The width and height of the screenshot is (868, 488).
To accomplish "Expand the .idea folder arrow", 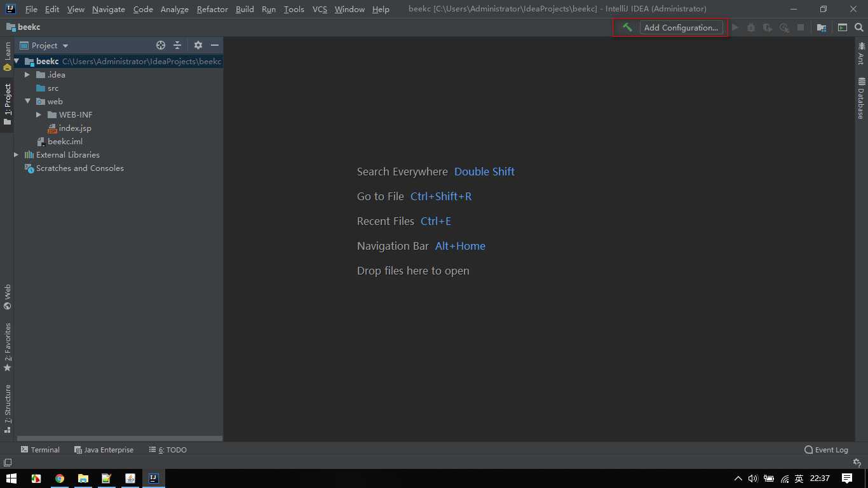I will click(27, 74).
